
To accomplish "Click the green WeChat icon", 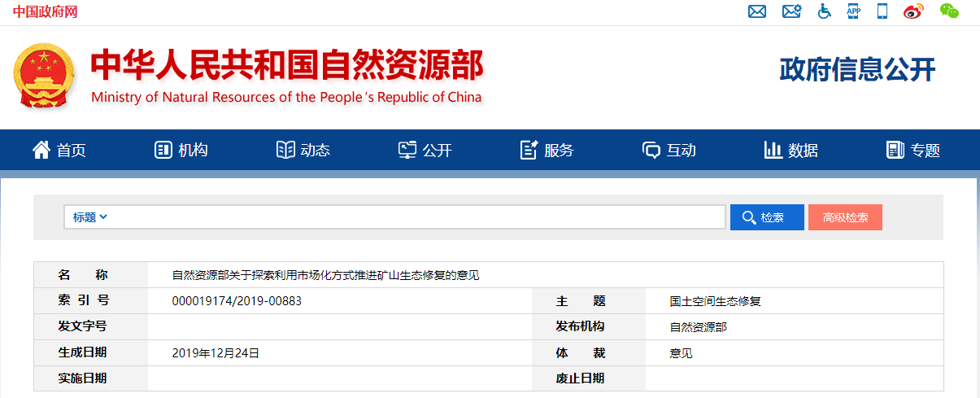I will [949, 11].
